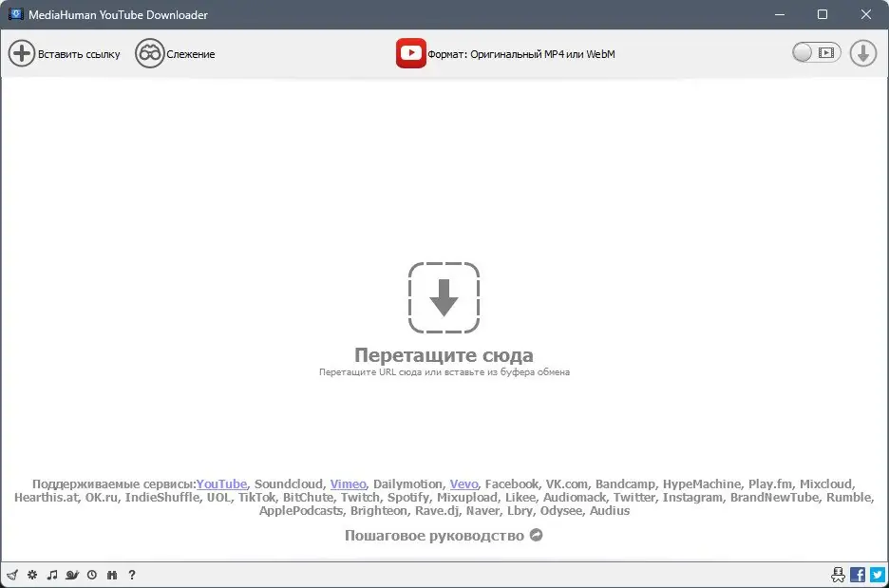Image resolution: width=889 pixels, height=588 pixels.
Task: Click the binoculars search icon
Action: (112, 575)
